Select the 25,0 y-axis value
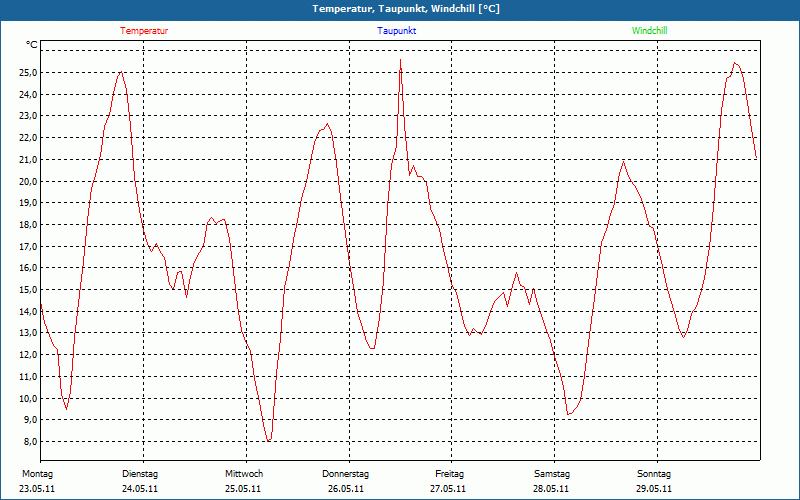 click(28, 72)
